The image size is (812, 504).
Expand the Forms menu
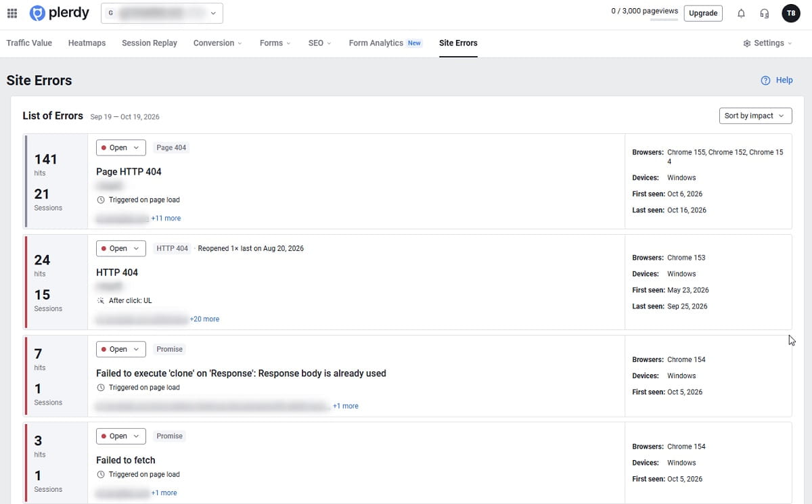[275, 43]
